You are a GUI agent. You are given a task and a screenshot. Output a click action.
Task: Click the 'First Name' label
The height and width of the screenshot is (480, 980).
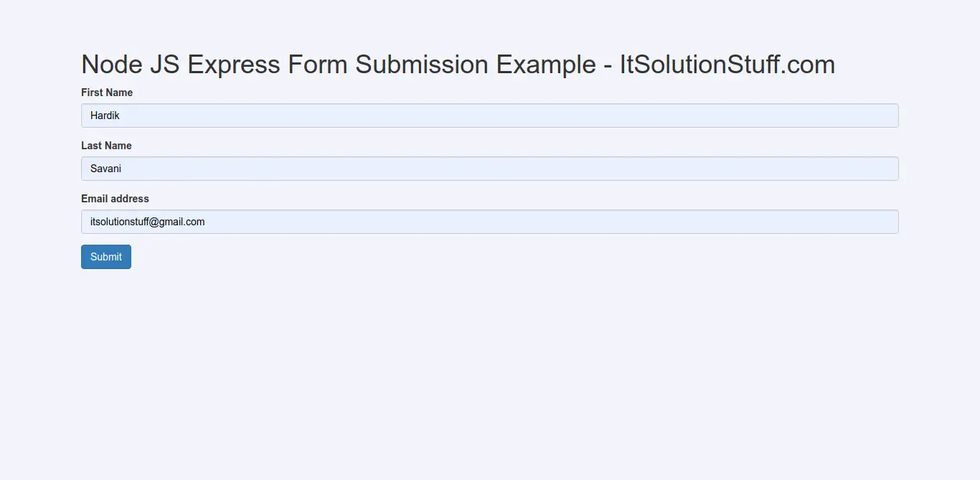tap(107, 93)
